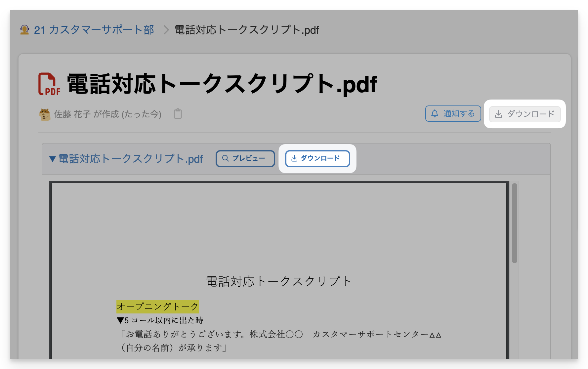Click author text 佐藤 花子 が作成 (たった今)

(108, 114)
